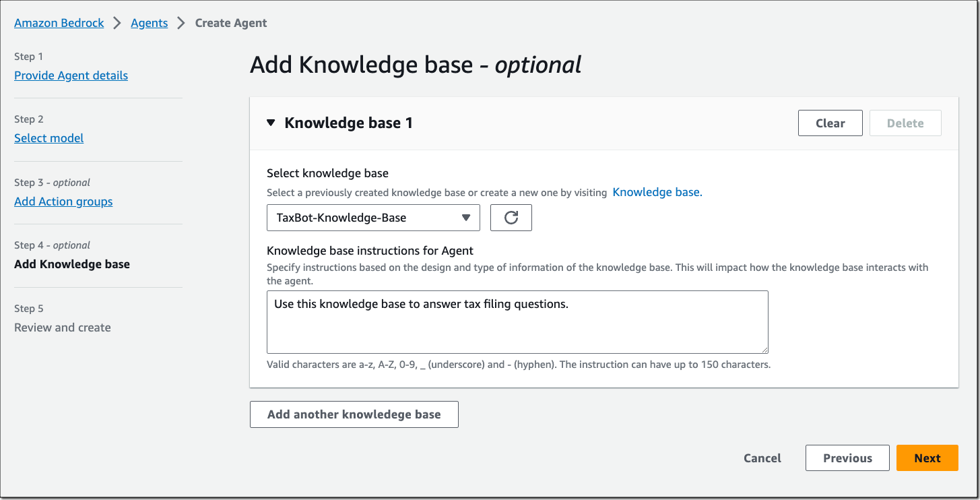Image resolution: width=980 pixels, height=500 pixels.
Task: Visit Step 3 Add Action groups
Action: [x=63, y=201]
